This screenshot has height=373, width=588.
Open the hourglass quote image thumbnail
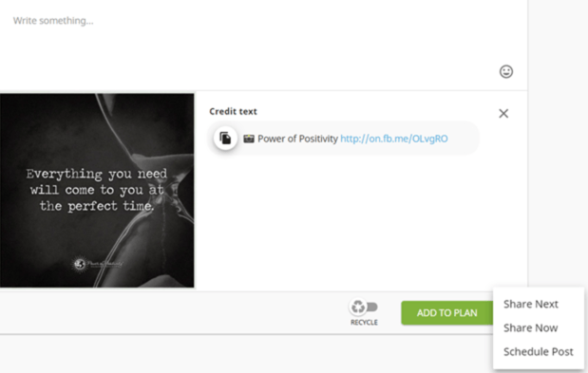pos(97,191)
